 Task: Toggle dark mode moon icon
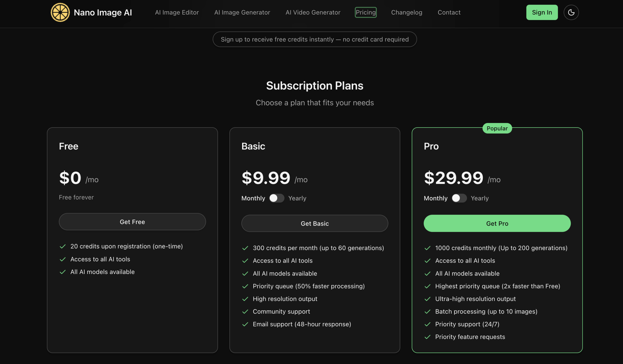(x=571, y=12)
